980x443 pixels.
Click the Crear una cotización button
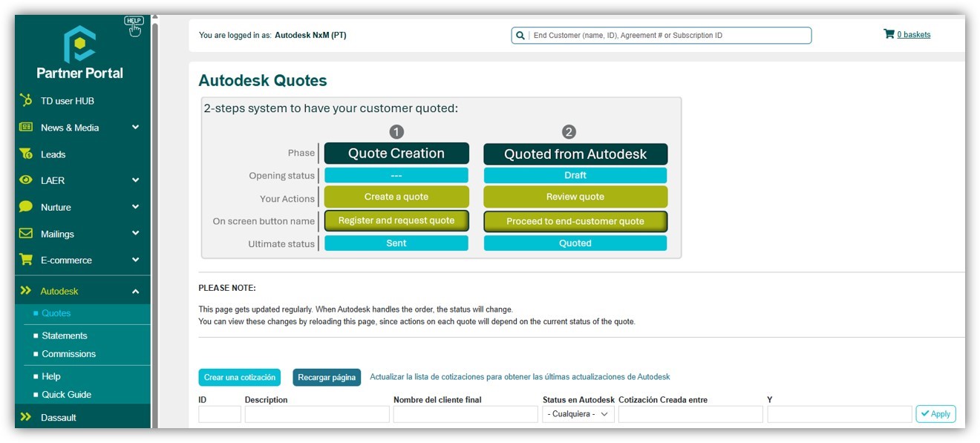pos(240,377)
